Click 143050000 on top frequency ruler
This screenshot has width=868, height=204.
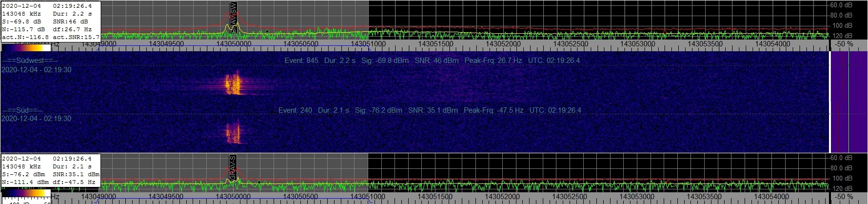click(233, 44)
